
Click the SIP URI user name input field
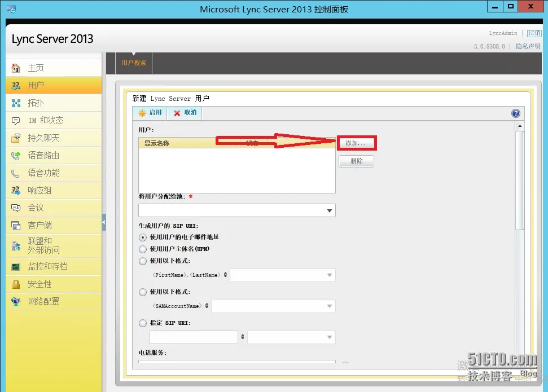(x=194, y=337)
